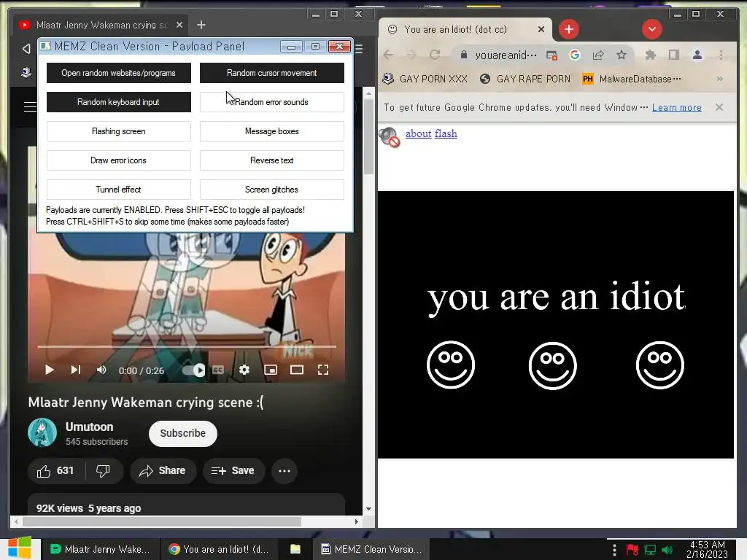Image resolution: width=747 pixels, height=560 pixels.
Task: Open the flash link
Action: pos(446,134)
